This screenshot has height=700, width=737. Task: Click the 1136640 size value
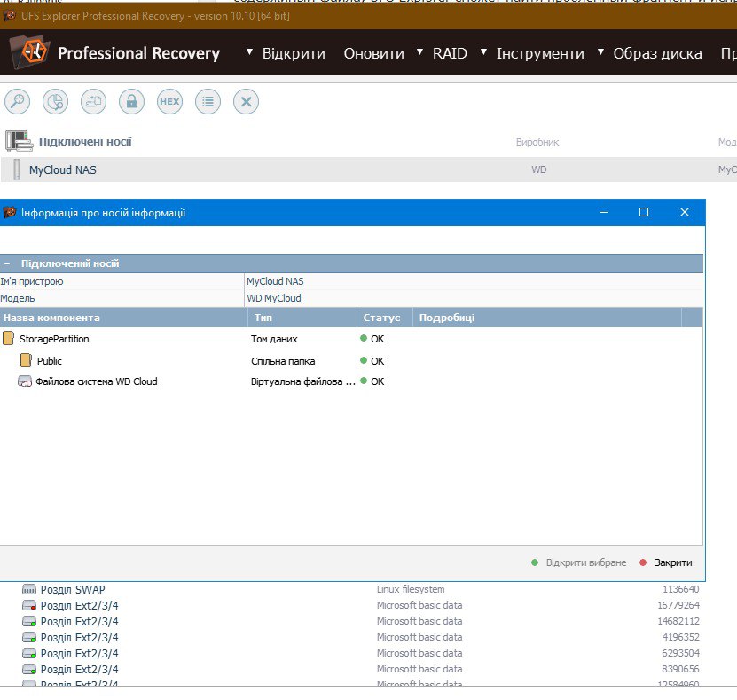[680, 589]
